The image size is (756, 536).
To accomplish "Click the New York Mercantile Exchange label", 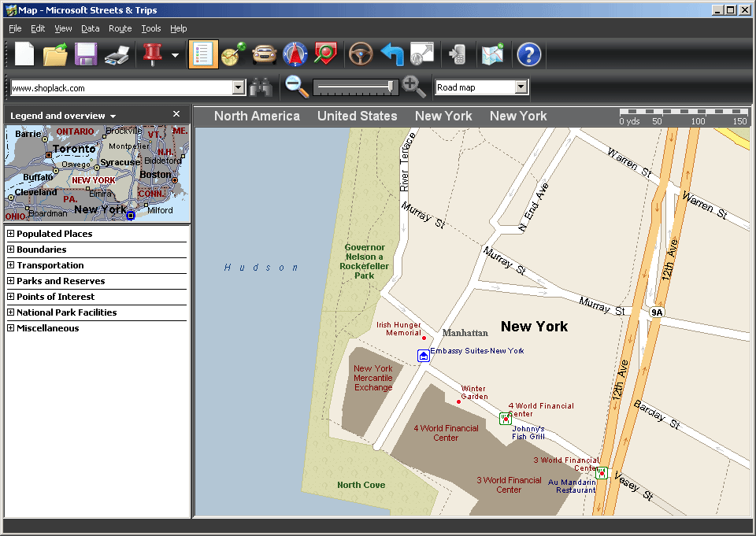I will coord(372,378).
